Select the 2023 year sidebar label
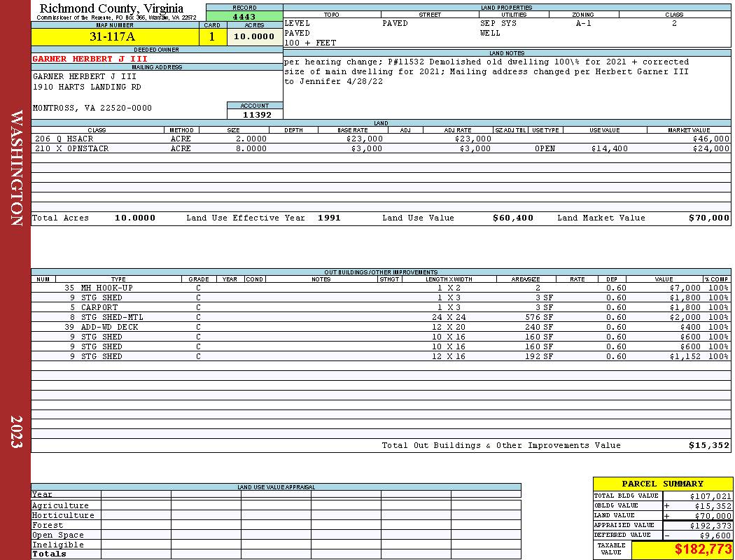This screenshot has width=735, height=560. [x=16, y=432]
